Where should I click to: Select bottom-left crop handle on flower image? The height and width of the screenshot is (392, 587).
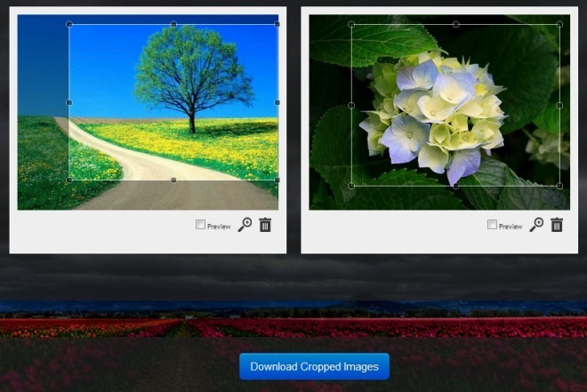click(351, 186)
